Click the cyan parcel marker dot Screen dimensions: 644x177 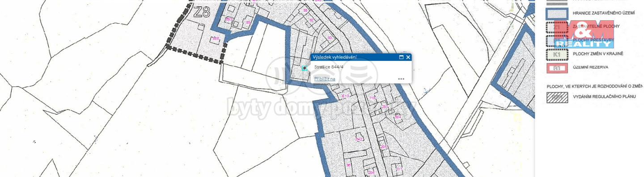pos(304,68)
